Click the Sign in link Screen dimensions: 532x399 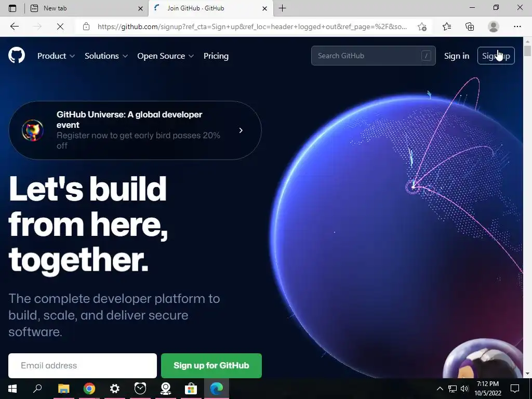click(457, 56)
